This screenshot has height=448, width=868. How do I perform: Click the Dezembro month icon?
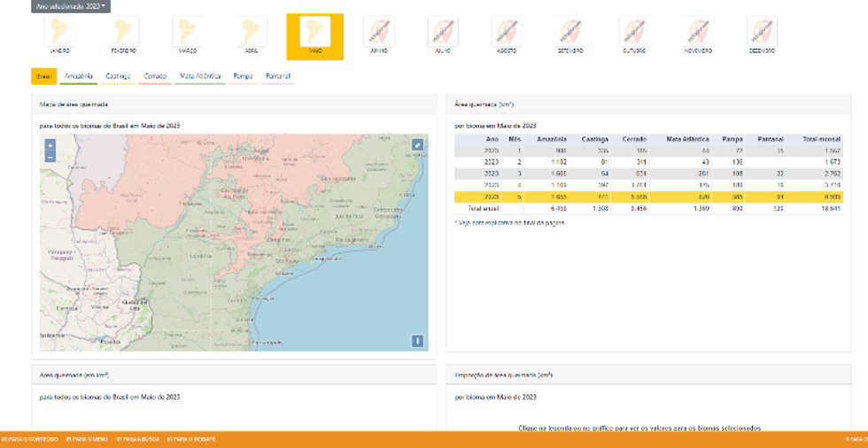tap(761, 32)
